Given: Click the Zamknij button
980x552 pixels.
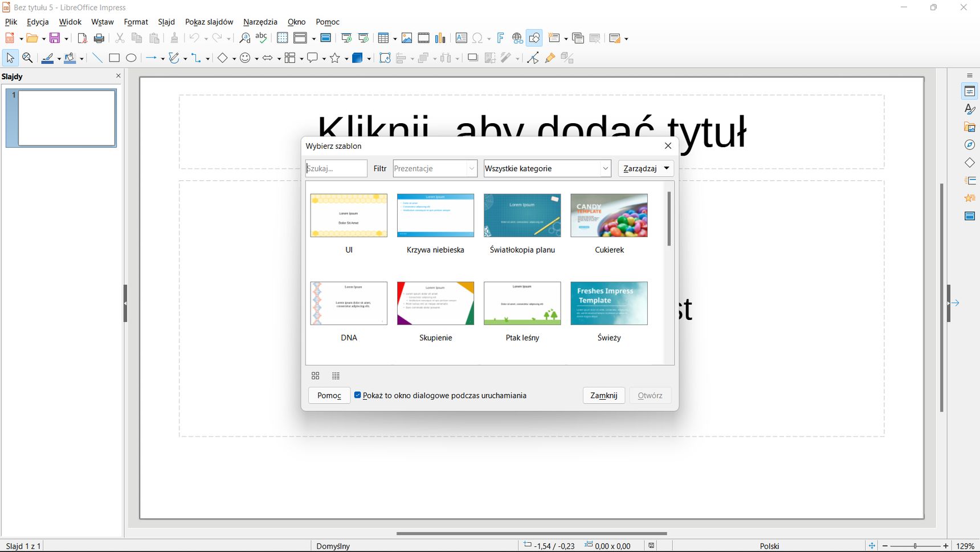Looking at the screenshot, I should pos(604,395).
